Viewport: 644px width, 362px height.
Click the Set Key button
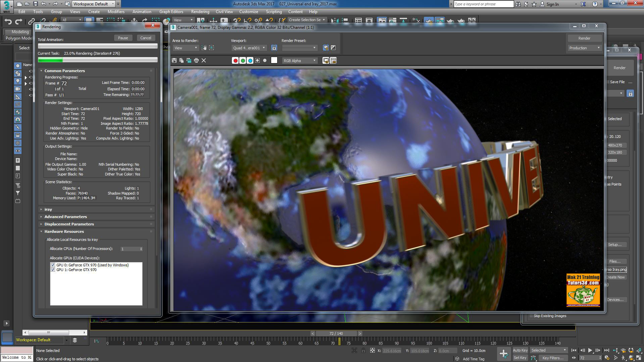coord(520,358)
